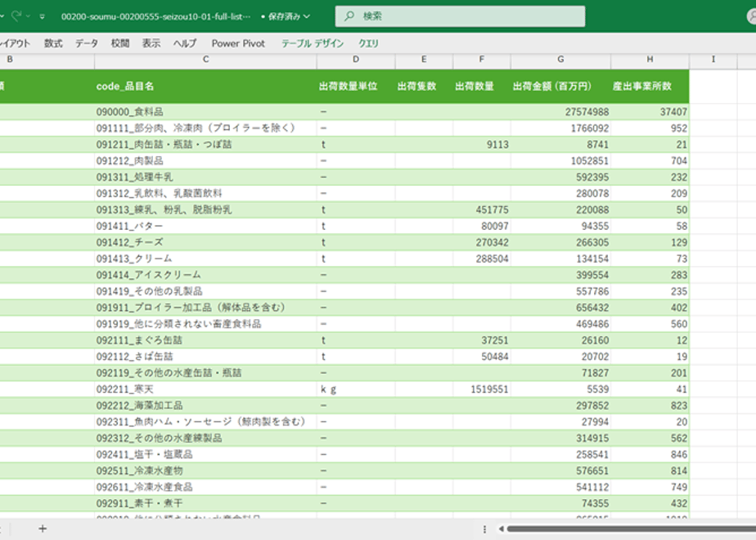Click the establishments value 37407
The width and height of the screenshot is (756, 540).
tap(673, 112)
